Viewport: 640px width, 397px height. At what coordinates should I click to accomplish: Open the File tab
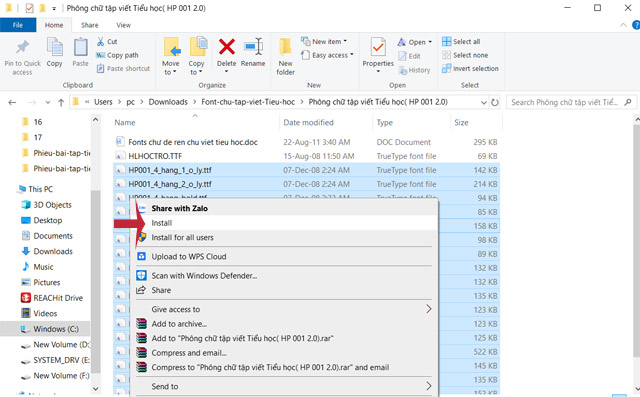pyautogui.click(x=18, y=25)
